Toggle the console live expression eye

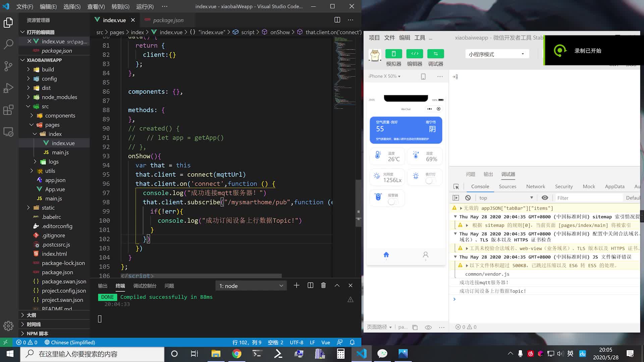545,198
